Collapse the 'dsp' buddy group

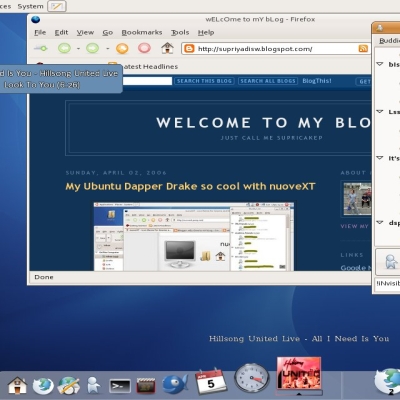click(380, 222)
